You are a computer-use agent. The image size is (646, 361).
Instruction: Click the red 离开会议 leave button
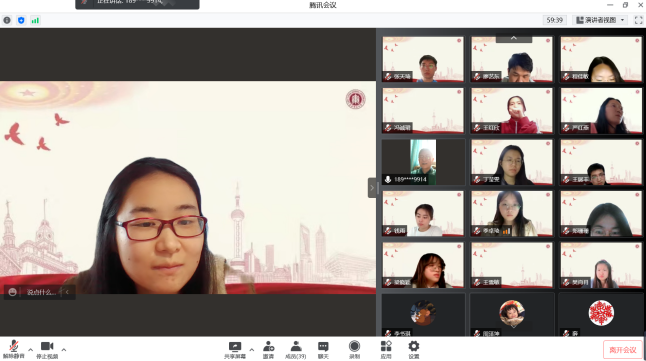tap(623, 350)
